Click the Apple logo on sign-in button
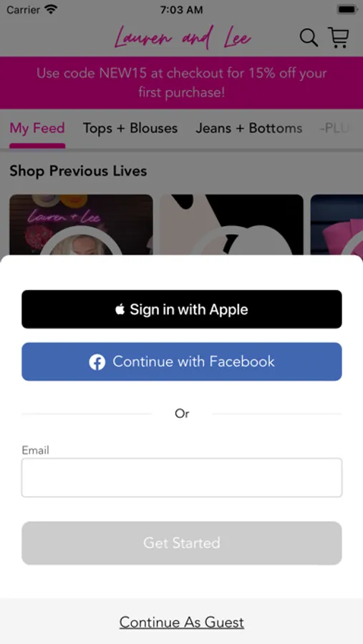 click(120, 309)
